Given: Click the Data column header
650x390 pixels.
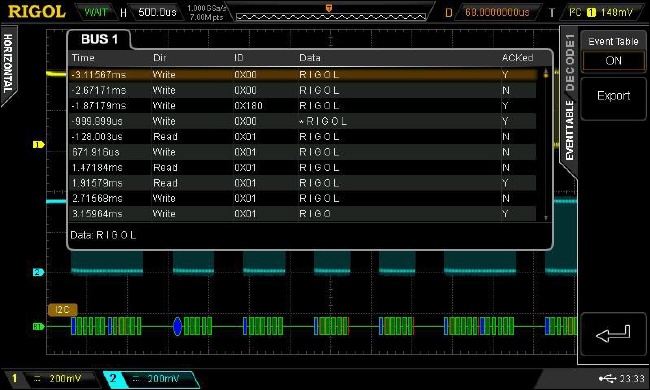Looking at the screenshot, I should coord(310,58).
